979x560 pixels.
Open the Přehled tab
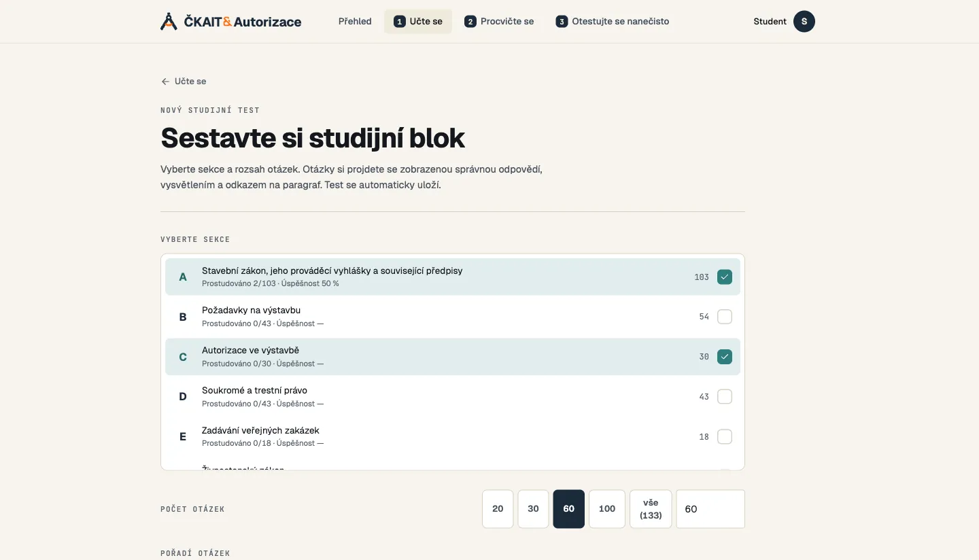[355, 21]
